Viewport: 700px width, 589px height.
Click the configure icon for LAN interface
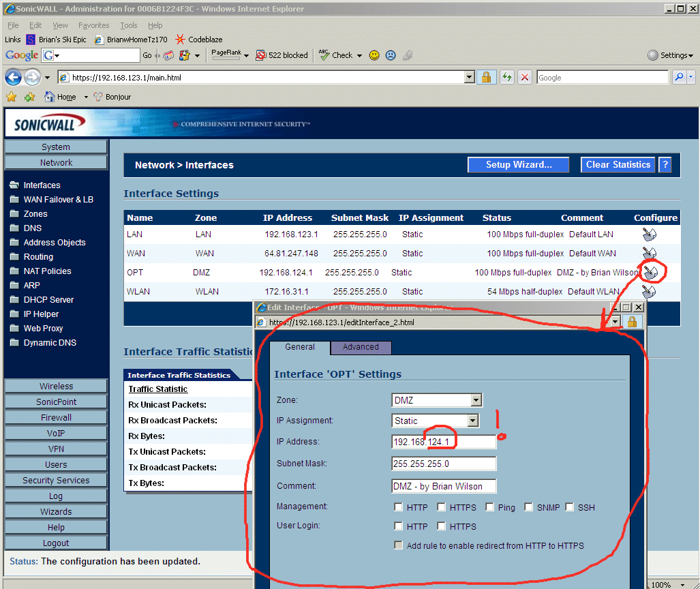point(649,235)
